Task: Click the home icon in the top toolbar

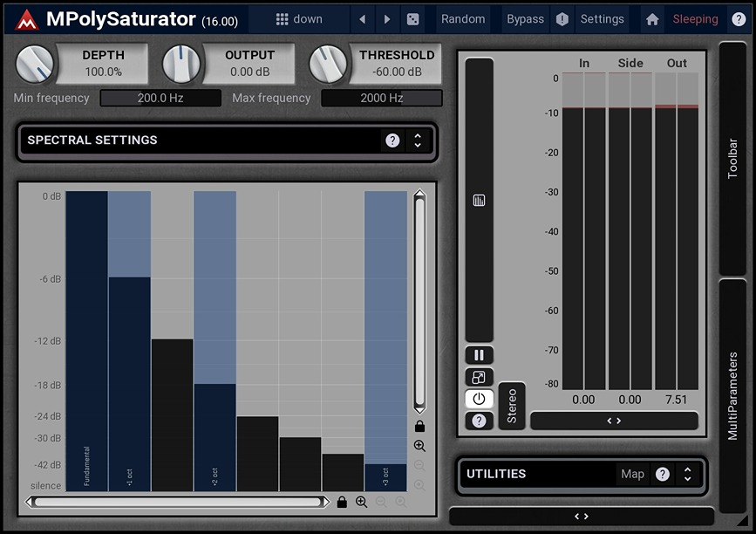Action: 651,18
